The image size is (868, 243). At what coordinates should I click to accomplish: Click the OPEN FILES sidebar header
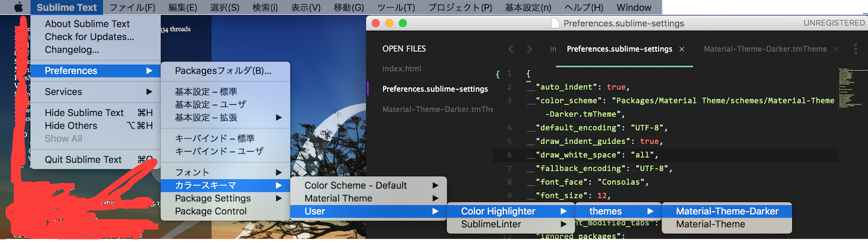point(404,49)
